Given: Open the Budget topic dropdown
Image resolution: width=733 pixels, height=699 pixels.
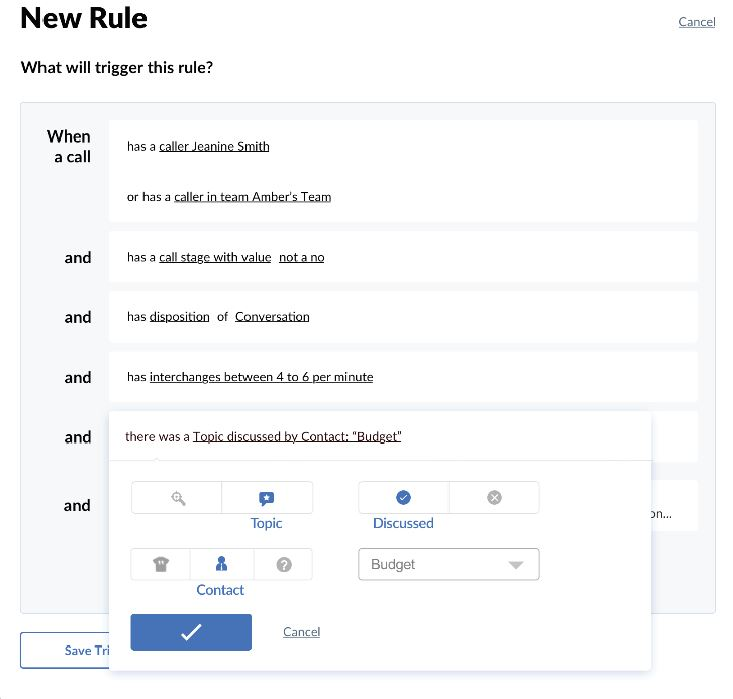Looking at the screenshot, I should tap(448, 565).
